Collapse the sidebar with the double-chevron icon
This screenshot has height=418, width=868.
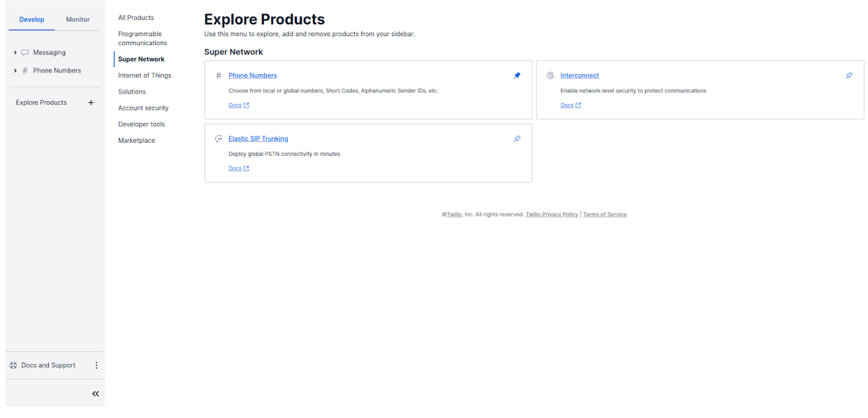tap(96, 394)
